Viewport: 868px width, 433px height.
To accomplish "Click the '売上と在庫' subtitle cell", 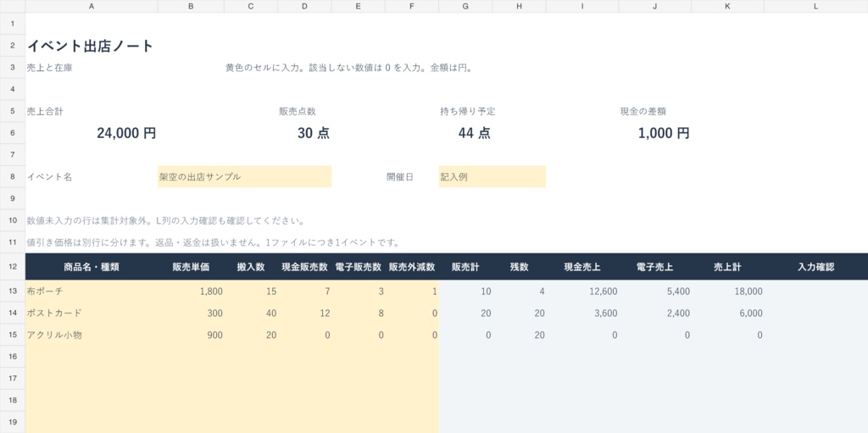I will (x=49, y=68).
